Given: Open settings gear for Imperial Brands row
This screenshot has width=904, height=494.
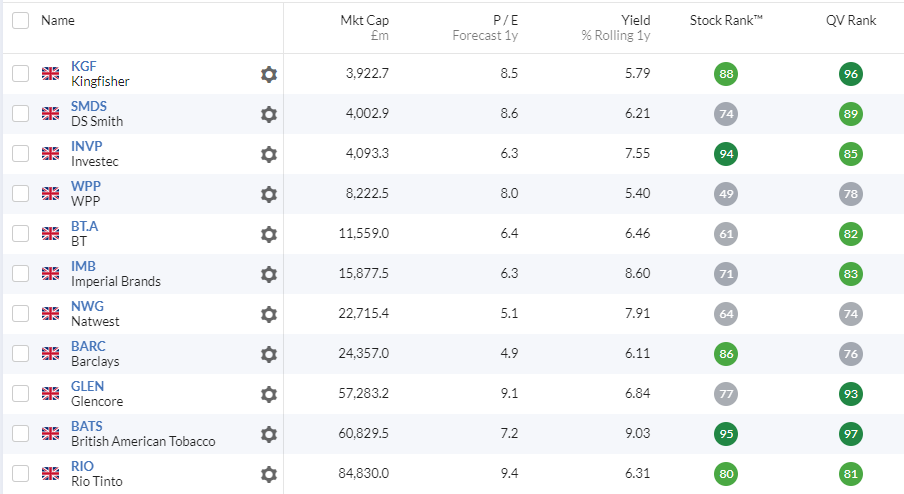Looking at the screenshot, I should [269, 274].
